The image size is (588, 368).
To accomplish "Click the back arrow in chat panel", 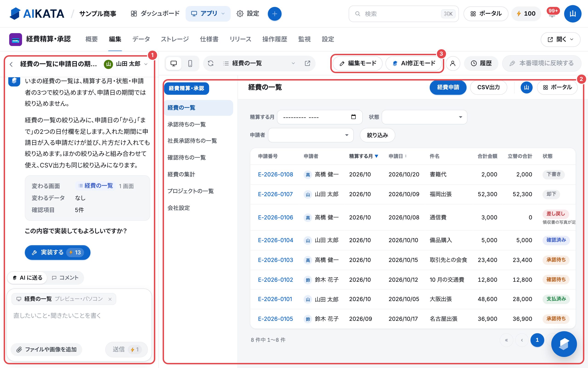I will coord(11,64).
